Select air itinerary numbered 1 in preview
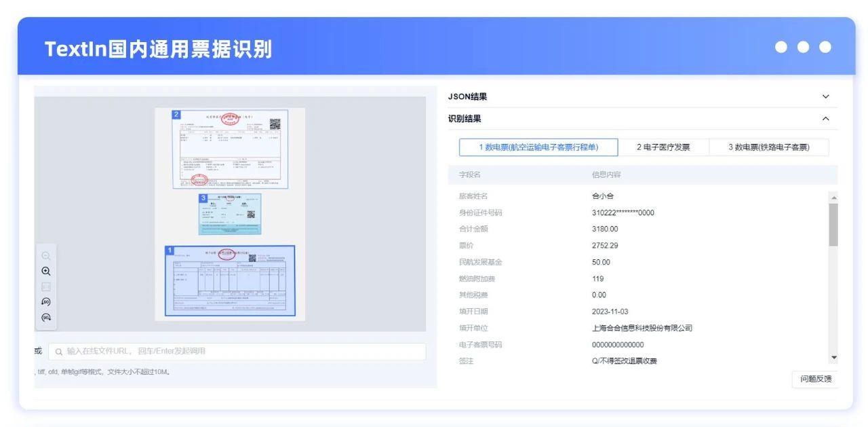This screenshot has width=868, height=427. pyautogui.click(x=230, y=280)
